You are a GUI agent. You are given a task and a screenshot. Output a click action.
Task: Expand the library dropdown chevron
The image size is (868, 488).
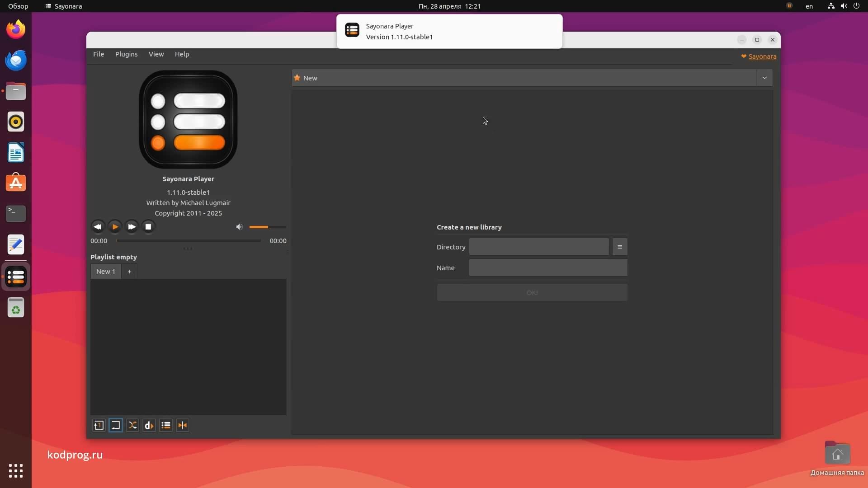(x=764, y=78)
